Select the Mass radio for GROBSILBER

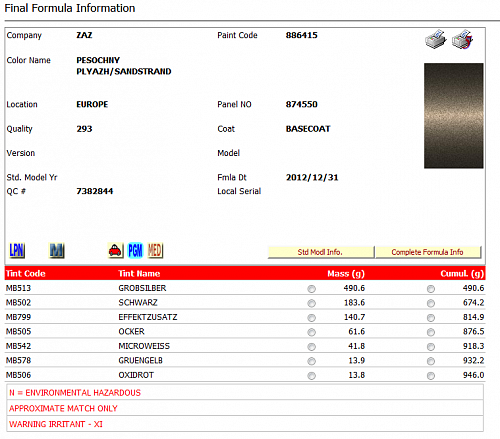pos(312,289)
